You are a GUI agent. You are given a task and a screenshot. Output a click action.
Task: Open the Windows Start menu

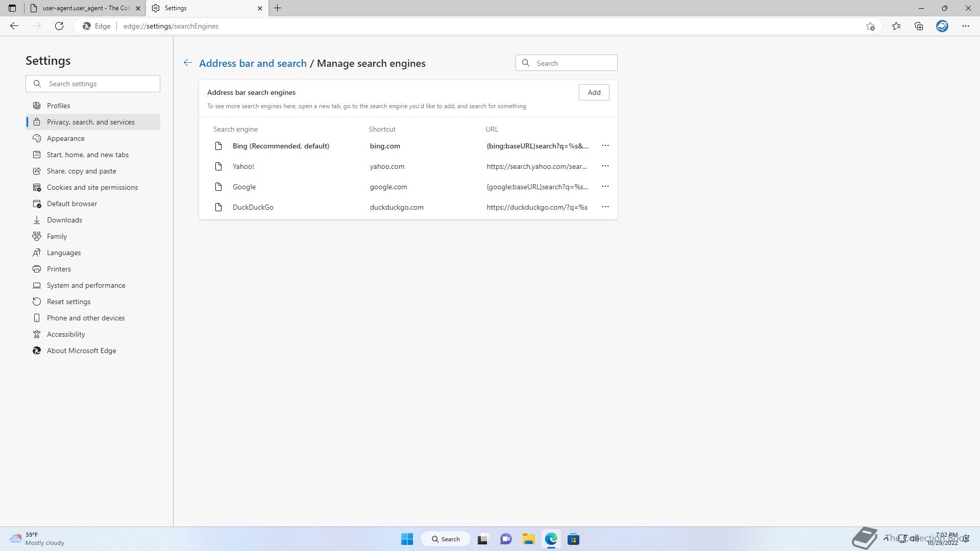pyautogui.click(x=407, y=539)
